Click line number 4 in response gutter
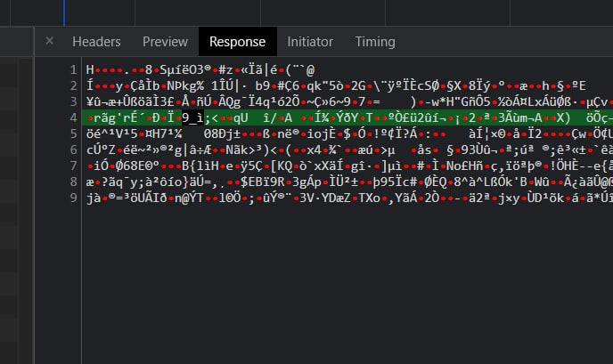 (73, 118)
